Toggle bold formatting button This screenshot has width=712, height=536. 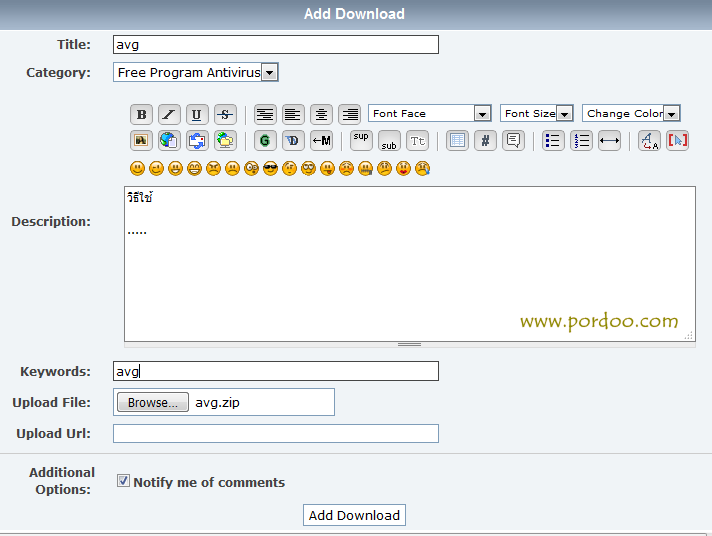click(141, 114)
